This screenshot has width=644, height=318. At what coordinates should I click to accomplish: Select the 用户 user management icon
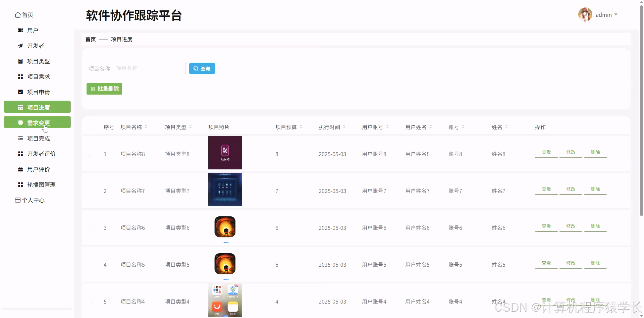20,30
